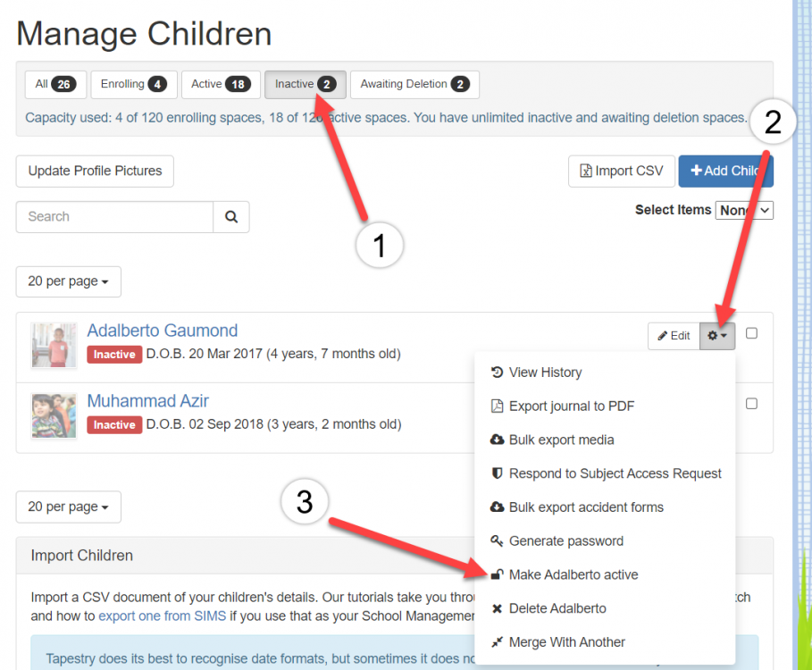Click the Bulk export media cloud icon

498,440
